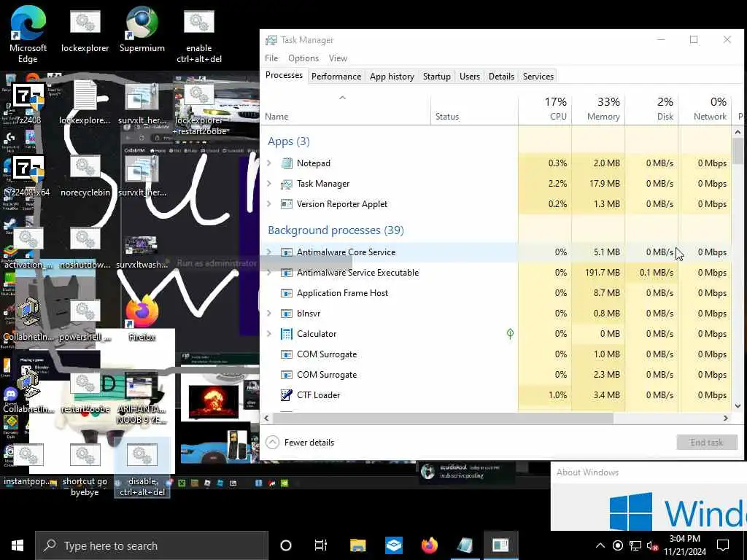Screen dimensions: 747x560
Task: Sort processes by Disk column
Action: tap(651, 109)
